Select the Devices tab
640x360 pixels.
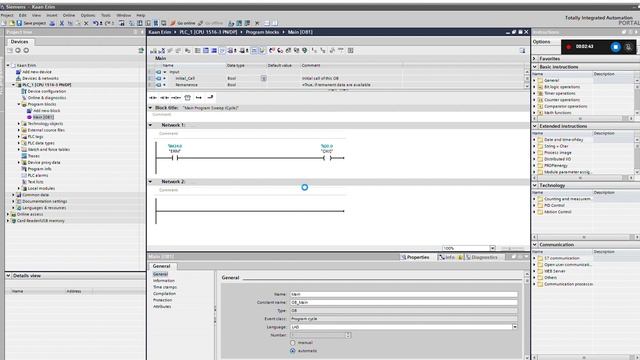(20, 42)
